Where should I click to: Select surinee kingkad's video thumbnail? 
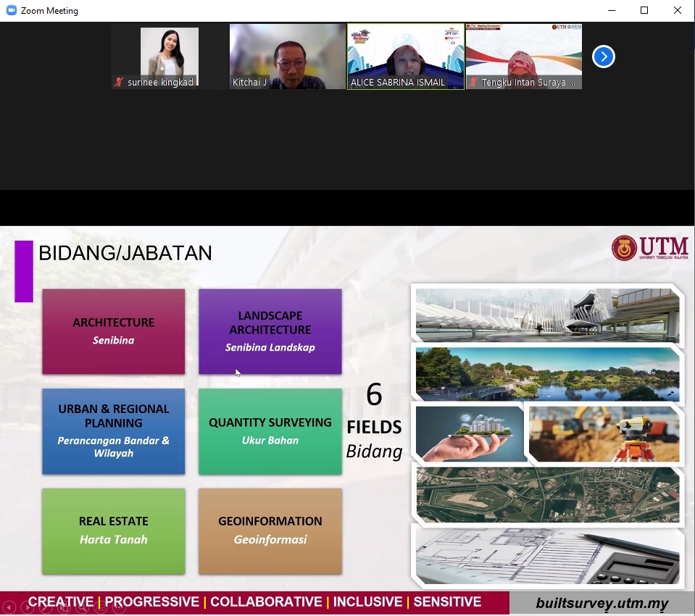pos(169,57)
